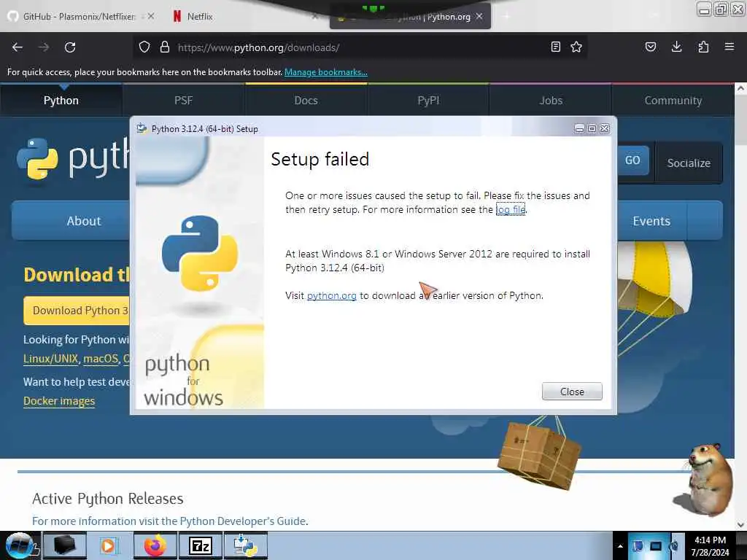This screenshot has width=747, height=560.
Task: Select PSF top navigation item
Action: pyautogui.click(x=183, y=101)
